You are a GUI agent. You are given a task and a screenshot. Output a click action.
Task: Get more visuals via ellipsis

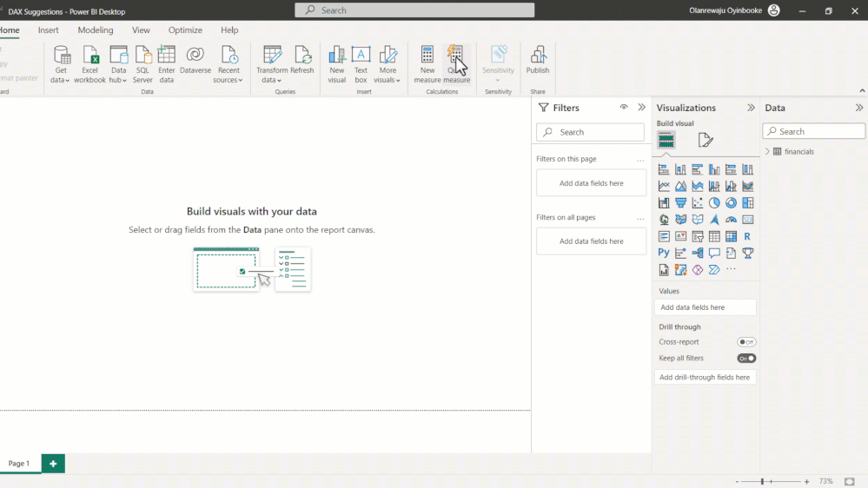coord(732,269)
